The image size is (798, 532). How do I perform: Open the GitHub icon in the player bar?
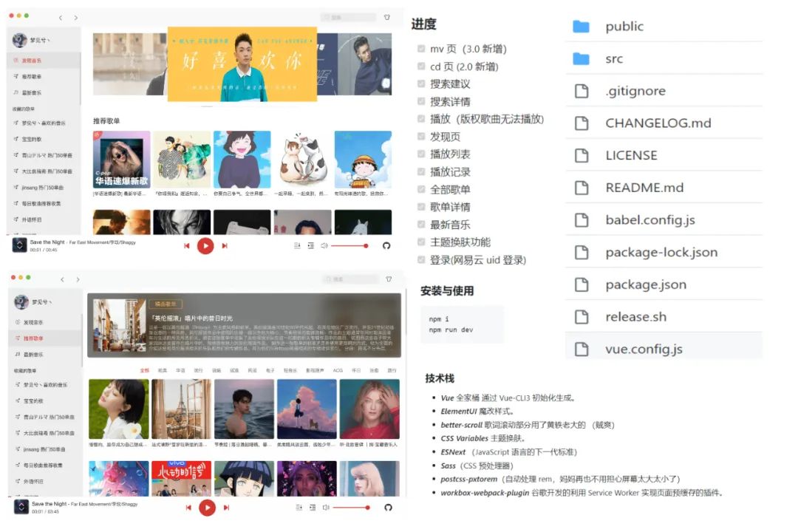pos(387,246)
